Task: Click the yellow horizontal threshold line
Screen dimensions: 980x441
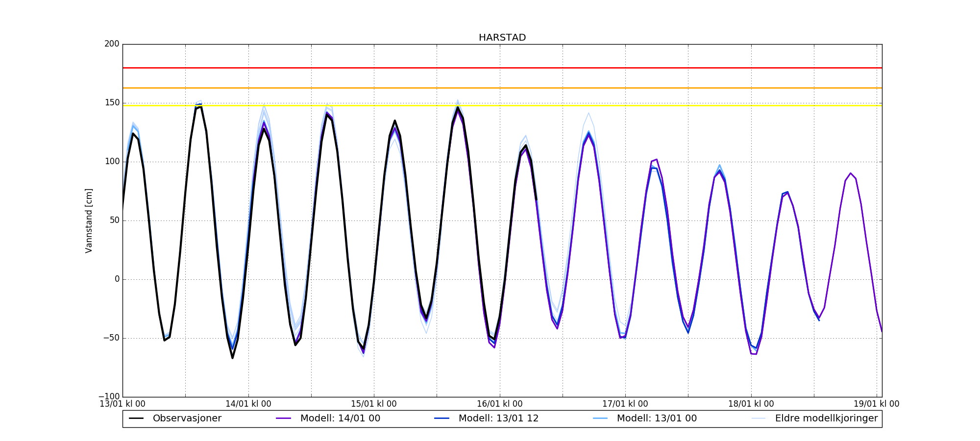Action: point(502,105)
